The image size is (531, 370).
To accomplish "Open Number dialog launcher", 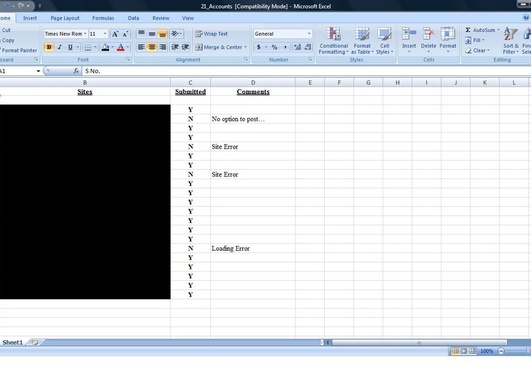I will (x=310, y=60).
